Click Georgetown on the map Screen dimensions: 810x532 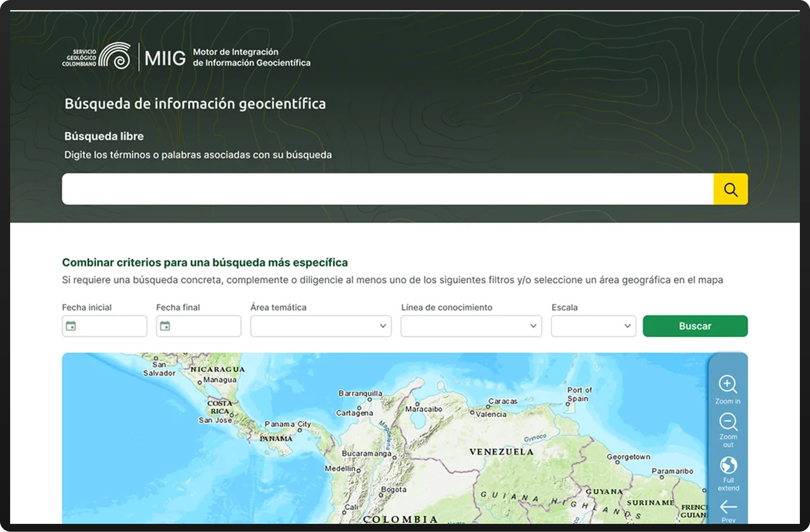tap(628, 457)
